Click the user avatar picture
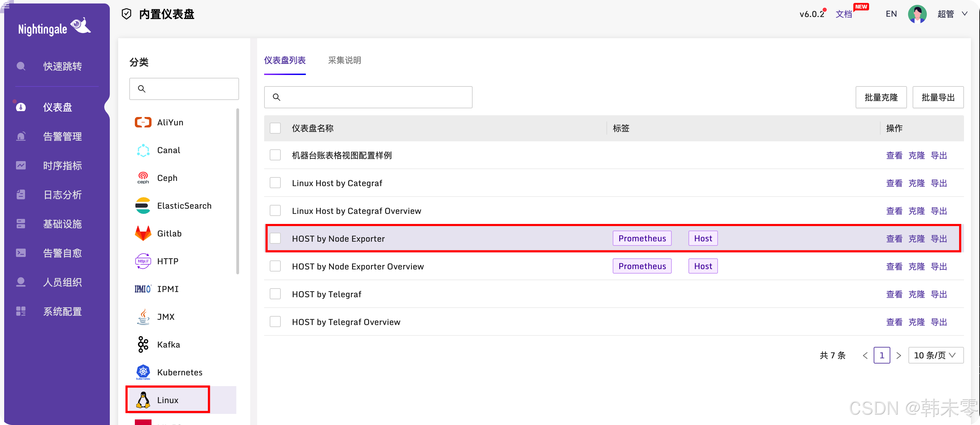This screenshot has height=425, width=980. (x=917, y=14)
